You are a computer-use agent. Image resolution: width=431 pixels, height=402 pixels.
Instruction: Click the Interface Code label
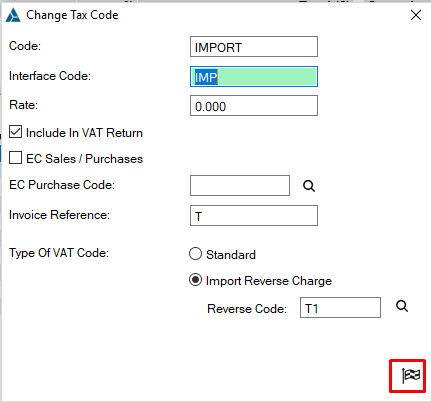[50, 76]
